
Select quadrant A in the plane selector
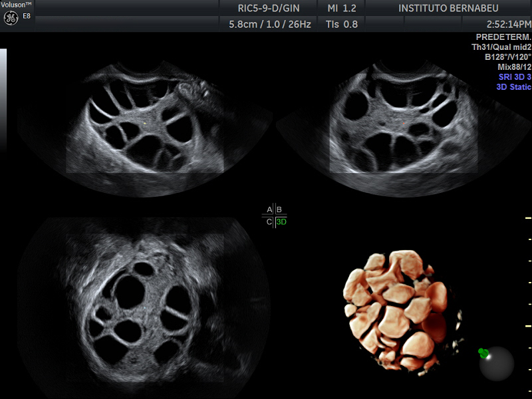[x=269, y=209]
